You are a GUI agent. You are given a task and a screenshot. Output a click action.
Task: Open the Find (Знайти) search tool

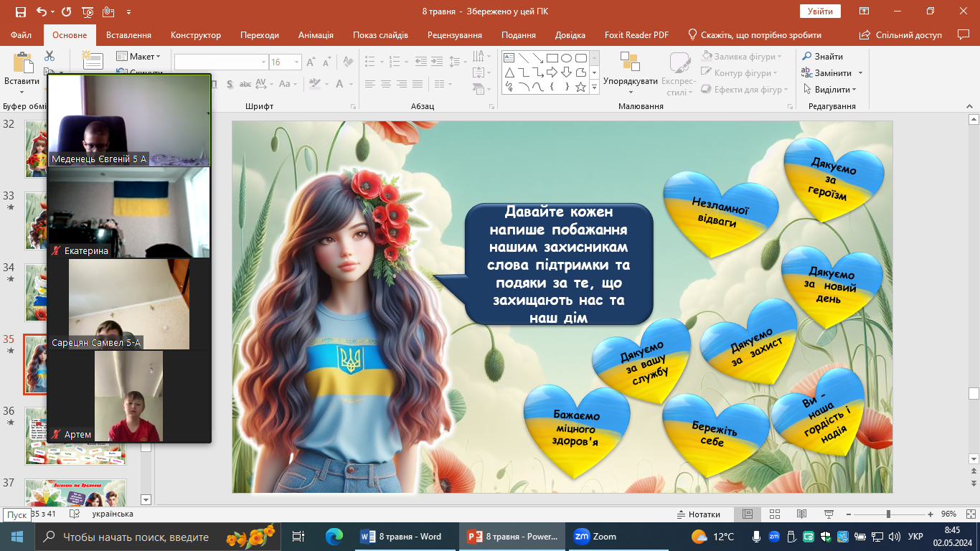822,57
